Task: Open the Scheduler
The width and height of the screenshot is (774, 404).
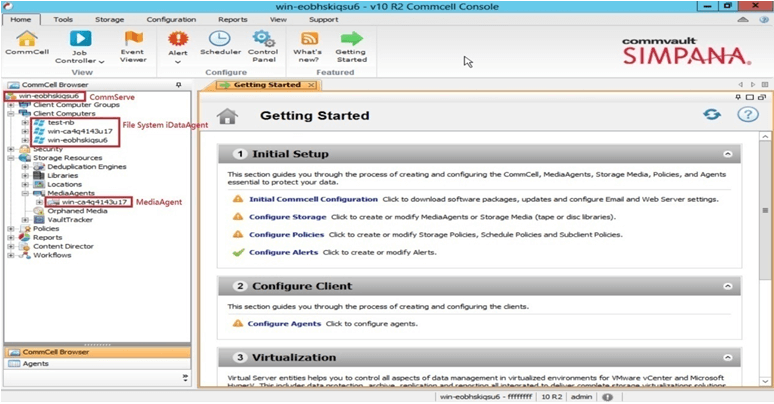Action: point(220,44)
